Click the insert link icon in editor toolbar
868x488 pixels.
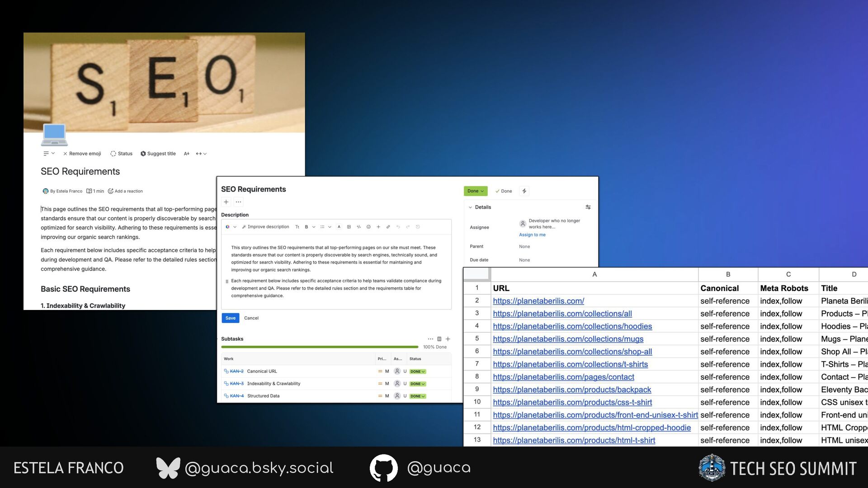(388, 227)
